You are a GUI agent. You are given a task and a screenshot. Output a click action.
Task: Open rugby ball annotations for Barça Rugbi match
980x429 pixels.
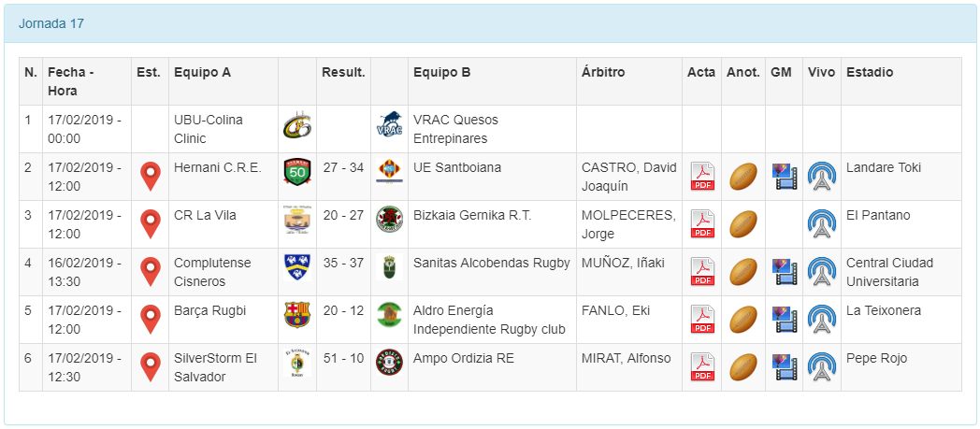743,319
